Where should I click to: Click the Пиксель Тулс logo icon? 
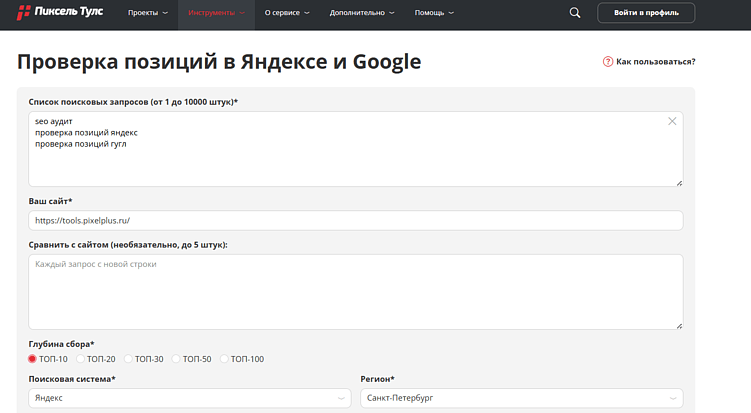click(x=25, y=13)
